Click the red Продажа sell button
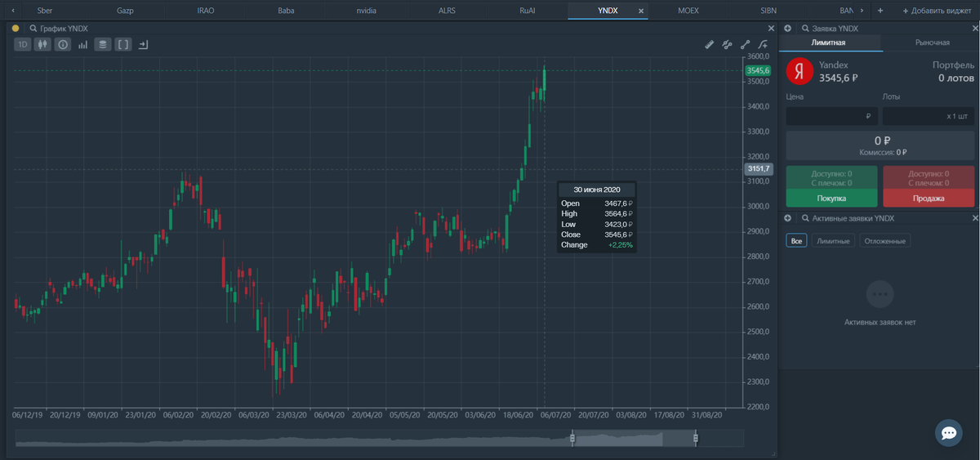The image size is (980, 460). pos(929,198)
